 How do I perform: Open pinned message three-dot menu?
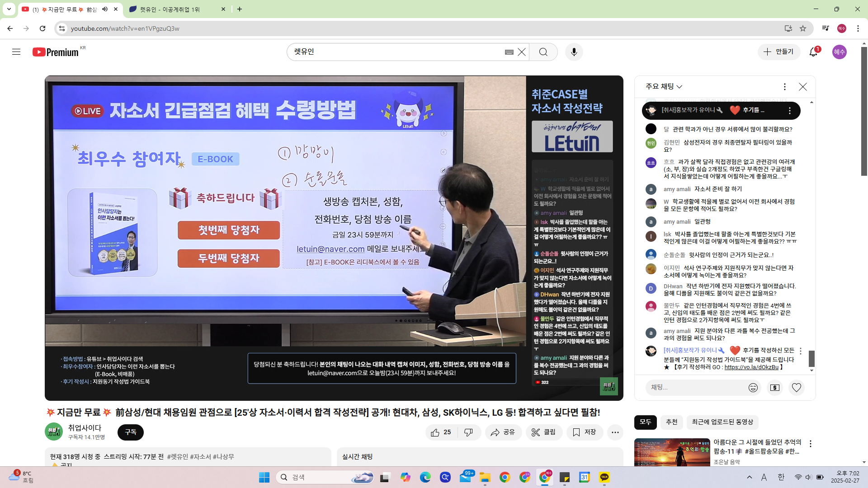click(790, 111)
